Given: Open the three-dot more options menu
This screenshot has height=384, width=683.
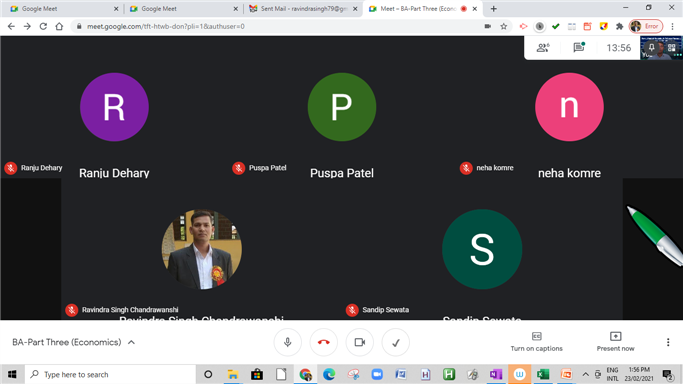Looking at the screenshot, I should point(668,342).
